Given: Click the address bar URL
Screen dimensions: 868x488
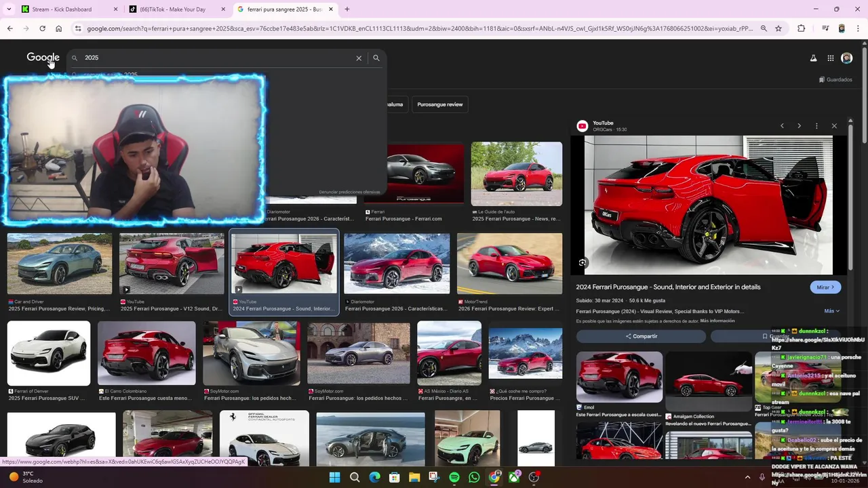Looking at the screenshot, I should [x=419, y=28].
